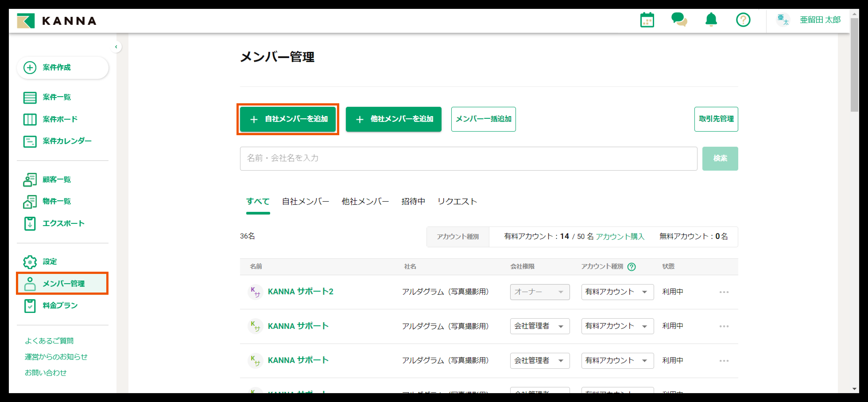Click the 案件ボード sidebar icon
Screen dimensions: 868x402
coord(30,119)
